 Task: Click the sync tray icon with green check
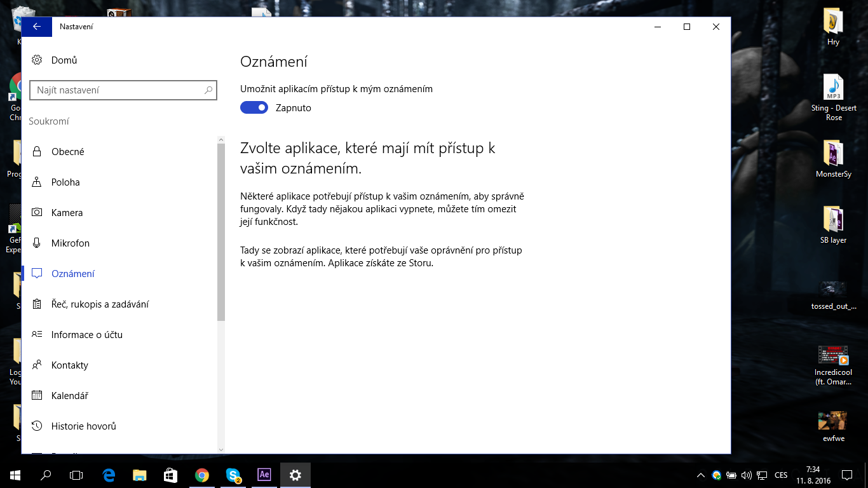pyautogui.click(x=717, y=475)
